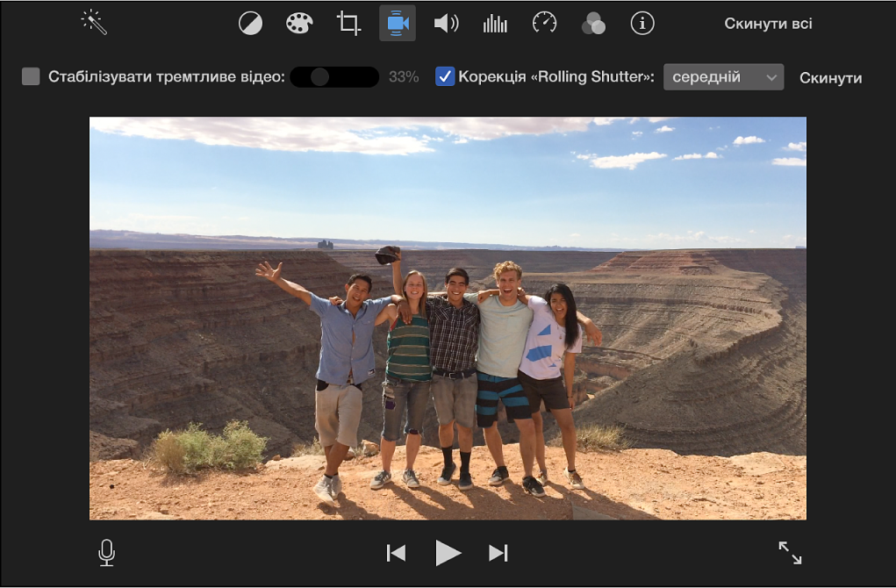Play the video clip
The image size is (896, 588).
pos(448,553)
